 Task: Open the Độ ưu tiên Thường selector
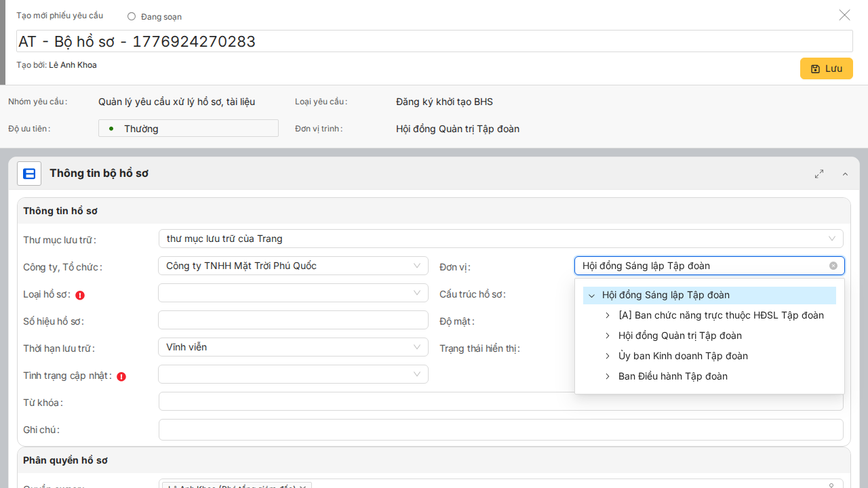[188, 128]
